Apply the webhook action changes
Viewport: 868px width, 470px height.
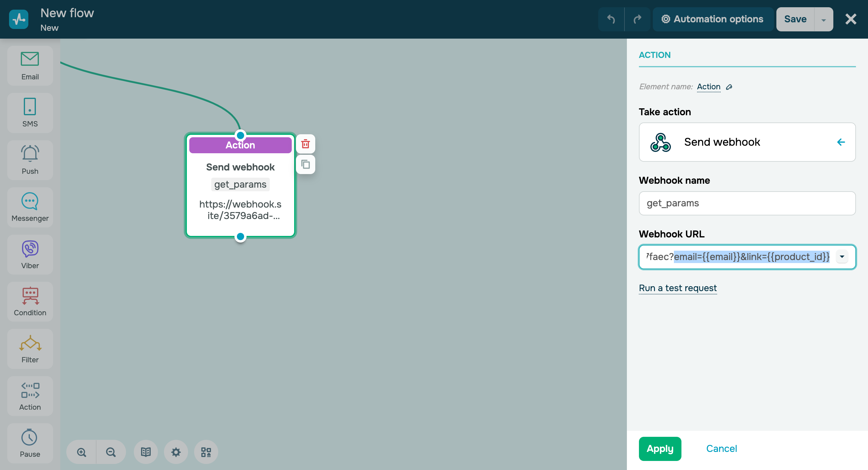pyautogui.click(x=660, y=448)
